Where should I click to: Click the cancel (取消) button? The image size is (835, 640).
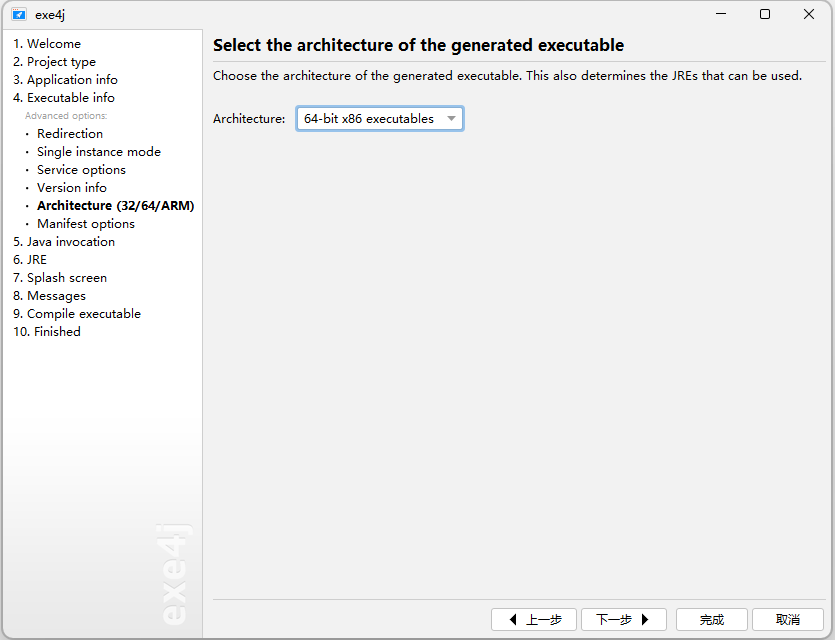coord(787,620)
